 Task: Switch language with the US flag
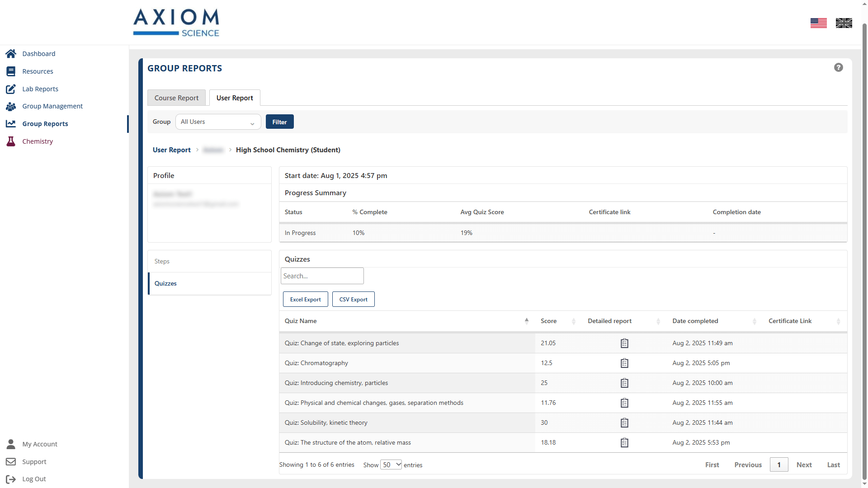(x=818, y=23)
